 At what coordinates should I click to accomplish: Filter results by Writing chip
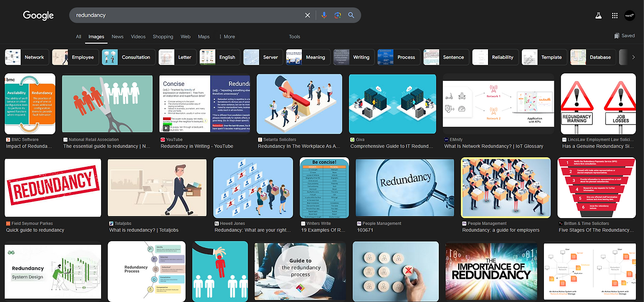click(x=354, y=57)
